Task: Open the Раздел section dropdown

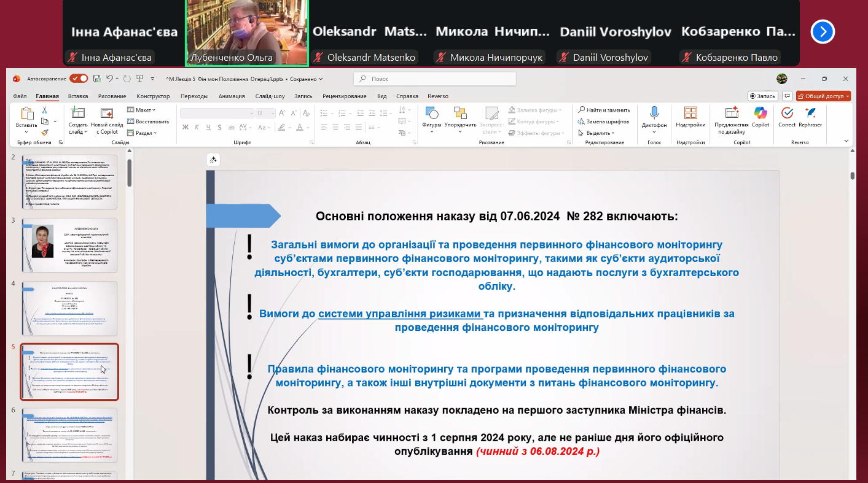Action: click(x=142, y=133)
